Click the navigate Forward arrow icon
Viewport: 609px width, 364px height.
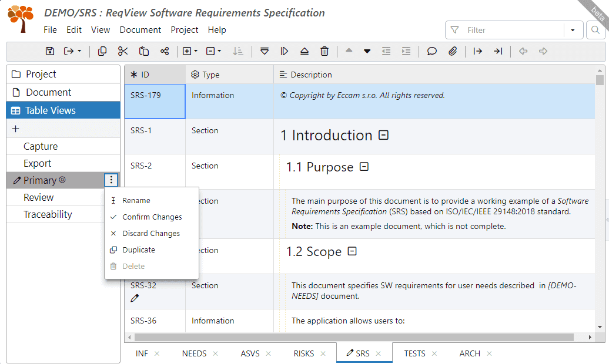543,51
